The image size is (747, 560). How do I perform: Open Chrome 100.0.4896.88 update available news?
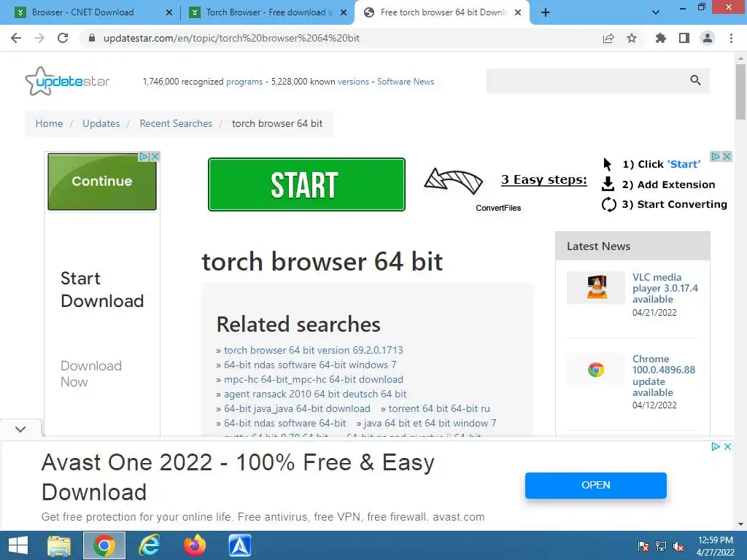[x=664, y=376]
